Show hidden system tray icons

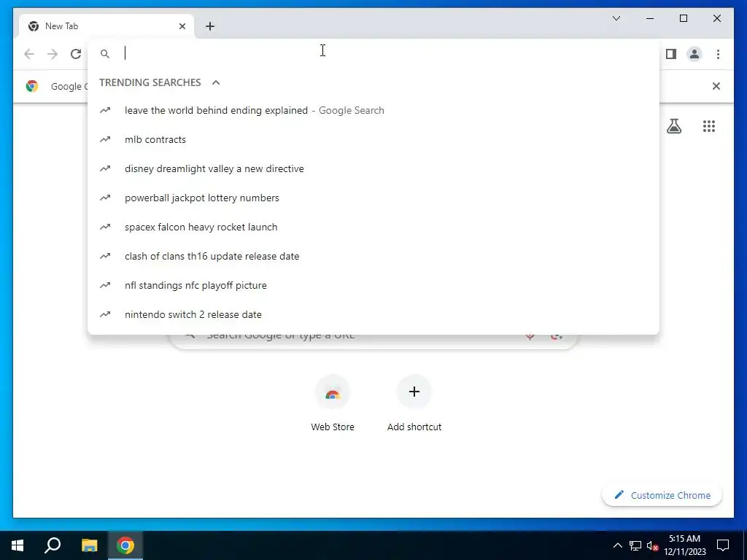point(617,545)
